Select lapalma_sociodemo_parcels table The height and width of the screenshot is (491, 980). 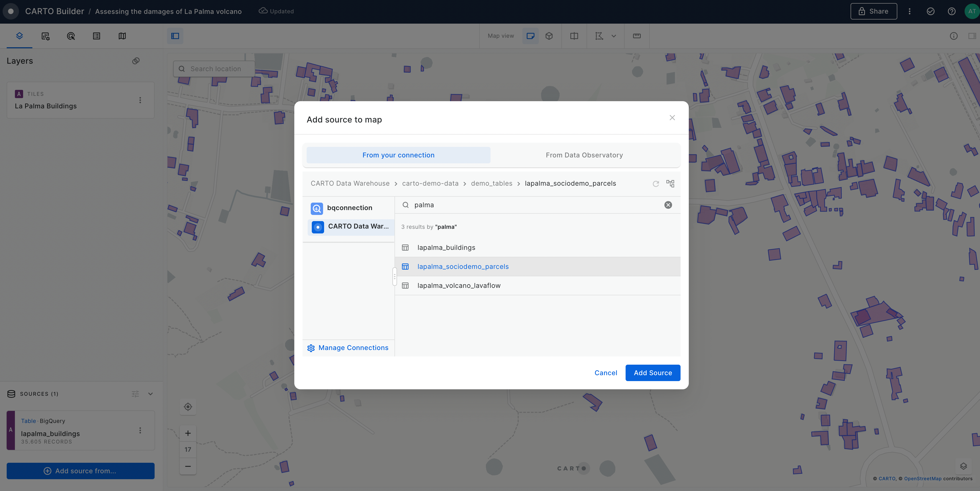click(x=538, y=267)
